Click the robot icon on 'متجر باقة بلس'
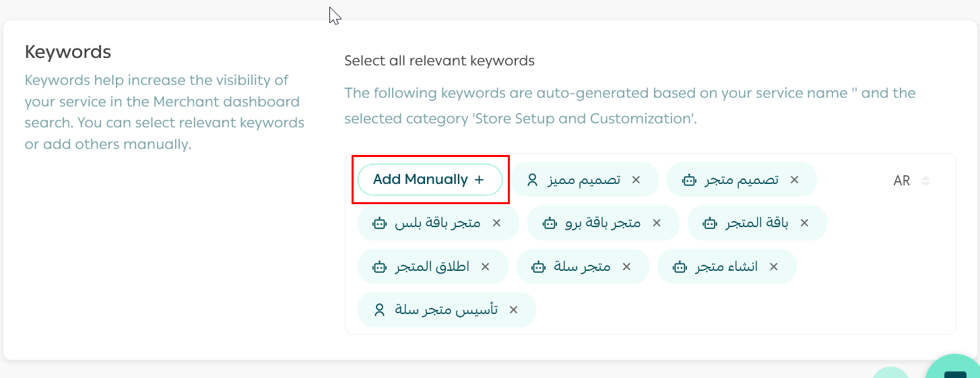The width and height of the screenshot is (980, 378). point(380,223)
